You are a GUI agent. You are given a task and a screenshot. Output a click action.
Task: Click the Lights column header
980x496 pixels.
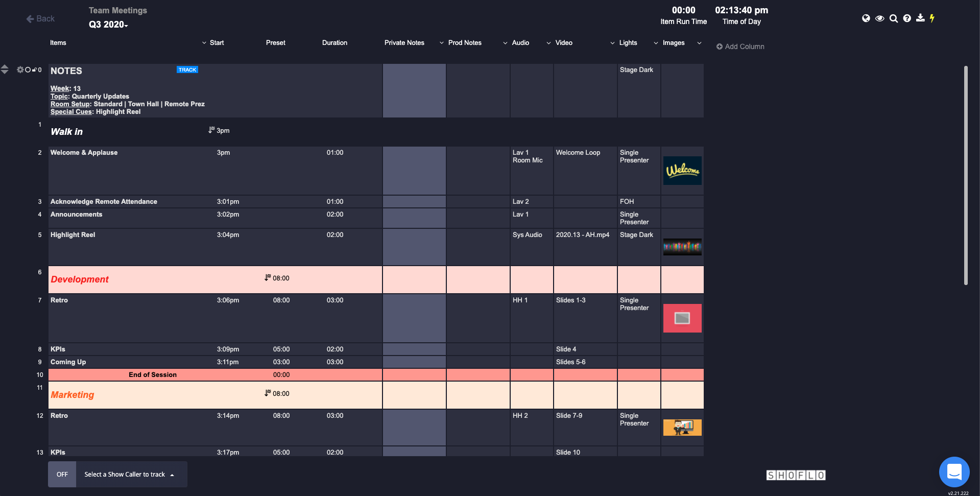[x=628, y=43]
